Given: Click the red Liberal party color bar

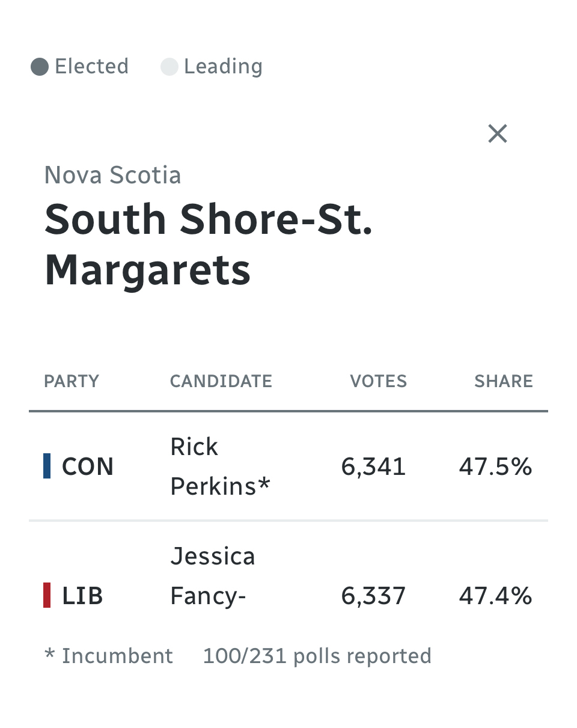Looking at the screenshot, I should point(47,596).
